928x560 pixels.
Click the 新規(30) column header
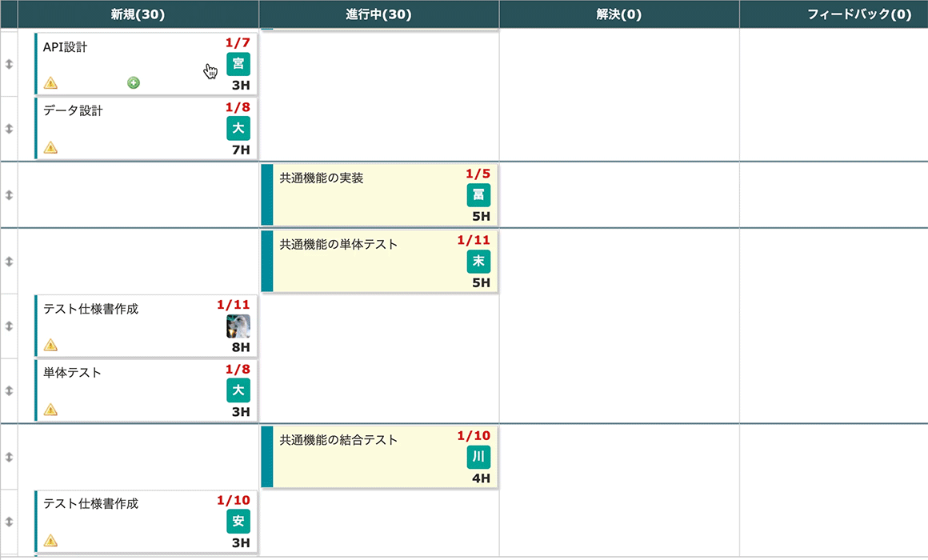coord(138,14)
